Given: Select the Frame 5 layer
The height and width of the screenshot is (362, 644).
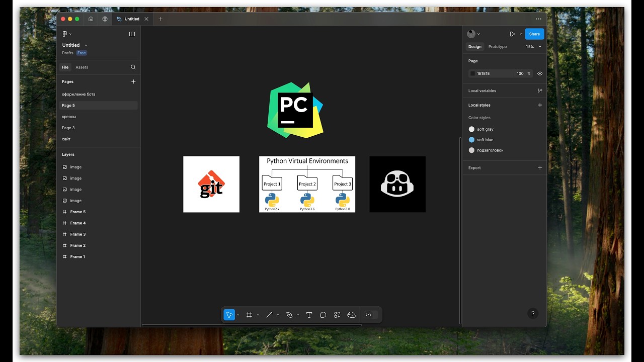Looking at the screenshot, I should [x=78, y=212].
